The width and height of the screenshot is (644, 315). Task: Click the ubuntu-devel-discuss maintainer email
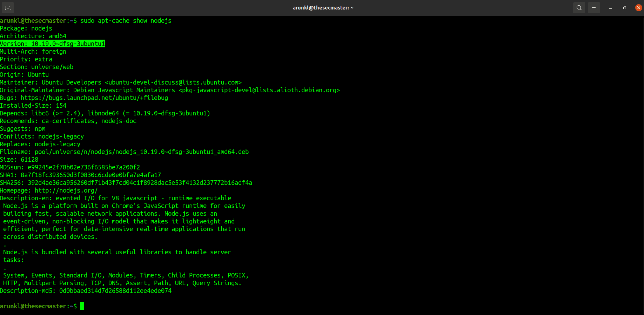point(173,82)
